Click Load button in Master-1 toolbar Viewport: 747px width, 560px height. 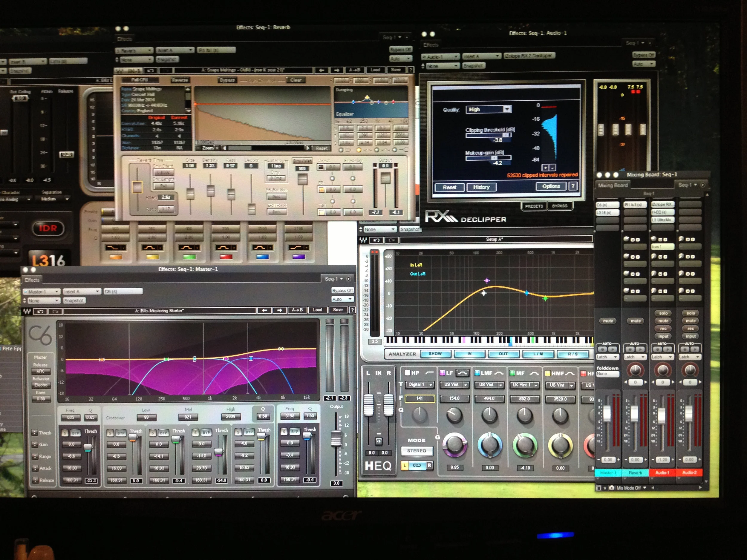(317, 310)
